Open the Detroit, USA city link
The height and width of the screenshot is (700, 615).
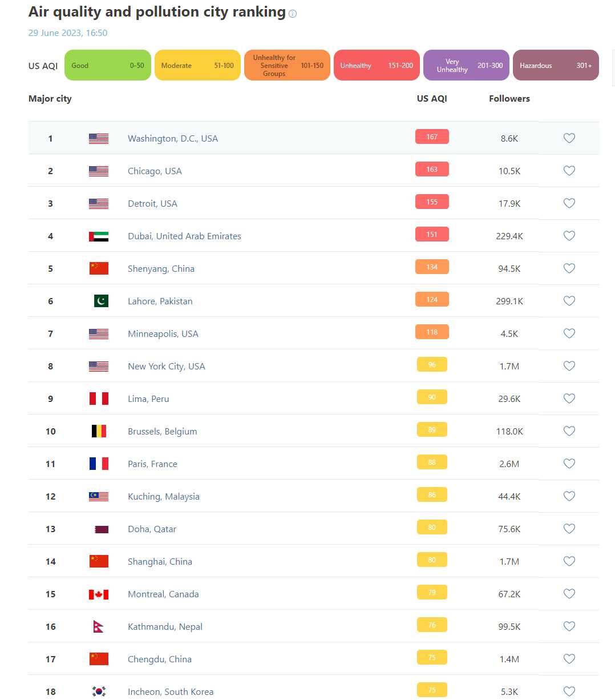click(152, 203)
